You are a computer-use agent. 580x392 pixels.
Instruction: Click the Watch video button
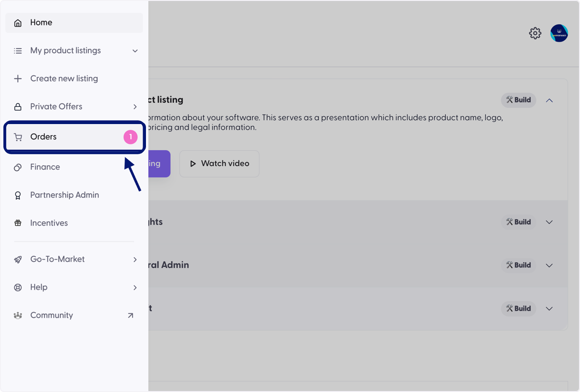point(219,164)
